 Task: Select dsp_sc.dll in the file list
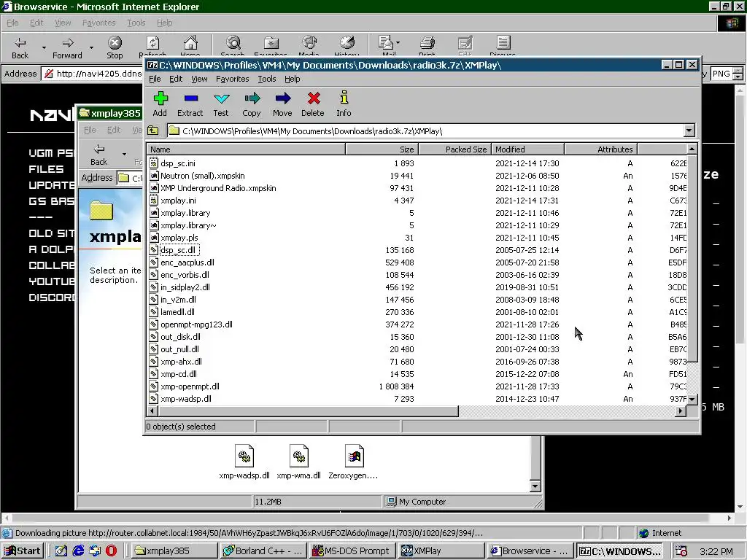click(x=178, y=250)
